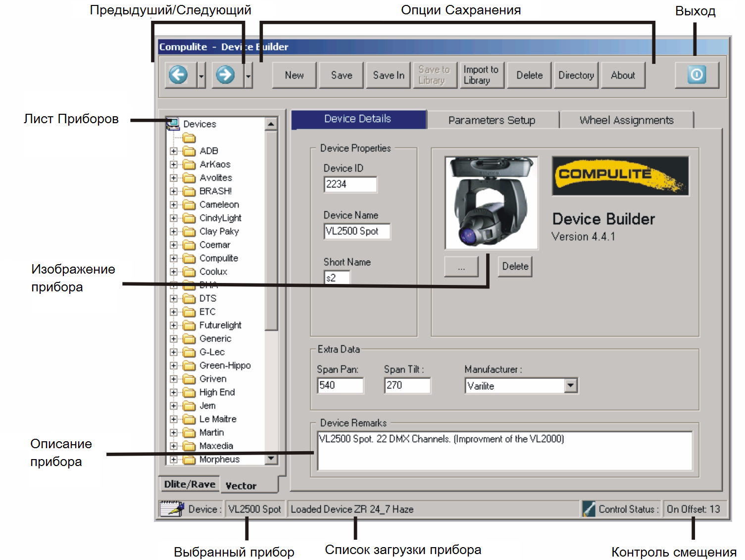Expand the BRASH! folder

[x=174, y=191]
